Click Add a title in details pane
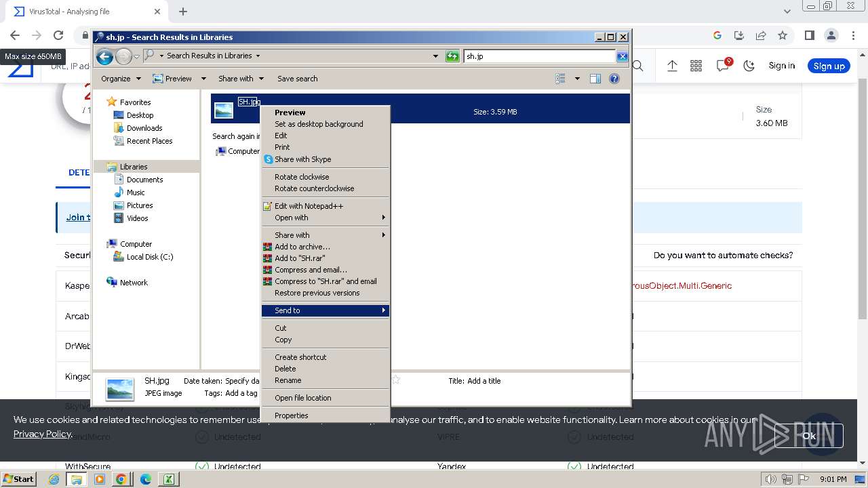The image size is (868, 488). click(484, 381)
